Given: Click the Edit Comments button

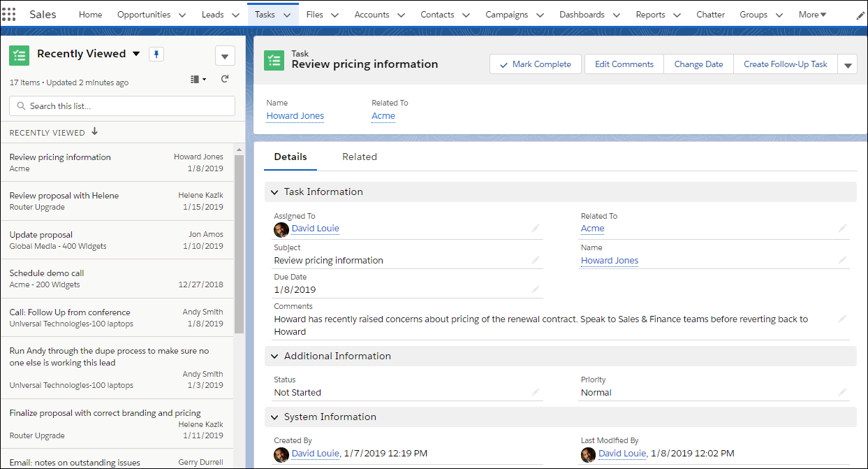Looking at the screenshot, I should [624, 64].
